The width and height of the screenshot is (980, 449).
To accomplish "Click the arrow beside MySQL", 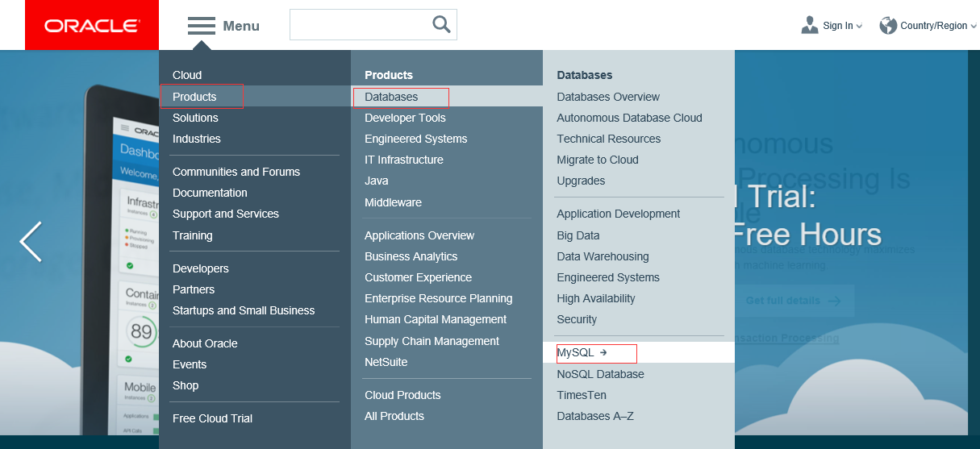I will click(x=603, y=352).
